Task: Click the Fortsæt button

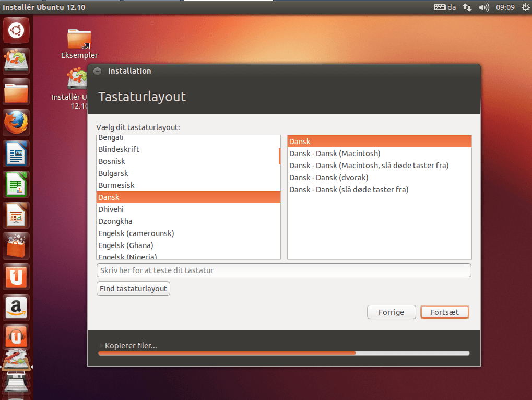Action: pyautogui.click(x=444, y=312)
